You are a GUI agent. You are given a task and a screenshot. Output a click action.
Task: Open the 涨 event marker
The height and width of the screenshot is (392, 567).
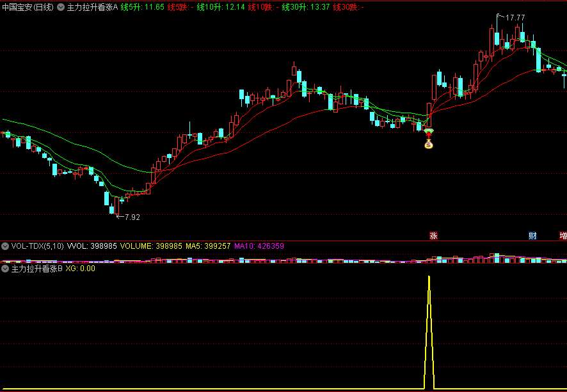pyautogui.click(x=433, y=236)
